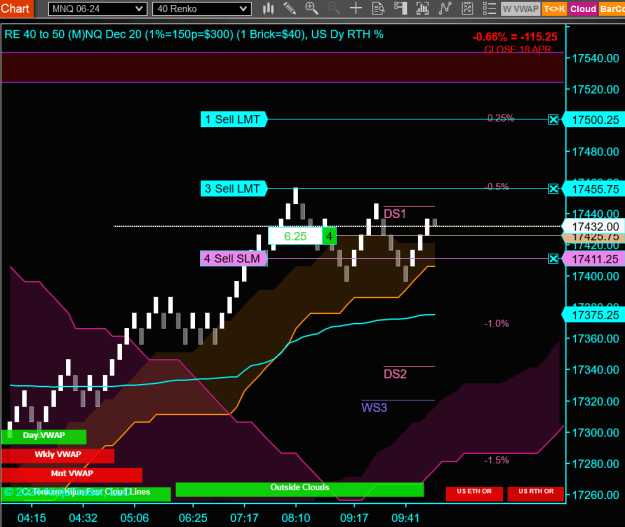Viewport: 625px width, 527px height.
Task: Click the 17540.00 price axis label
Action: [x=596, y=58]
